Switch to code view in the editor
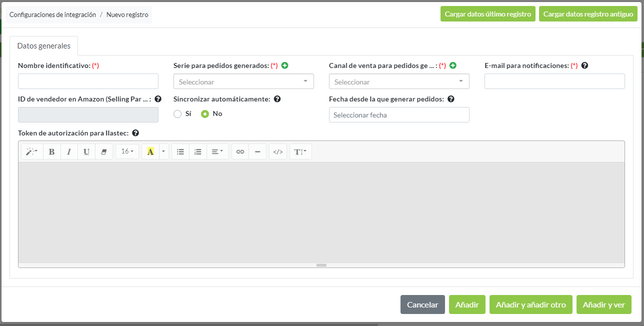 pyautogui.click(x=278, y=151)
